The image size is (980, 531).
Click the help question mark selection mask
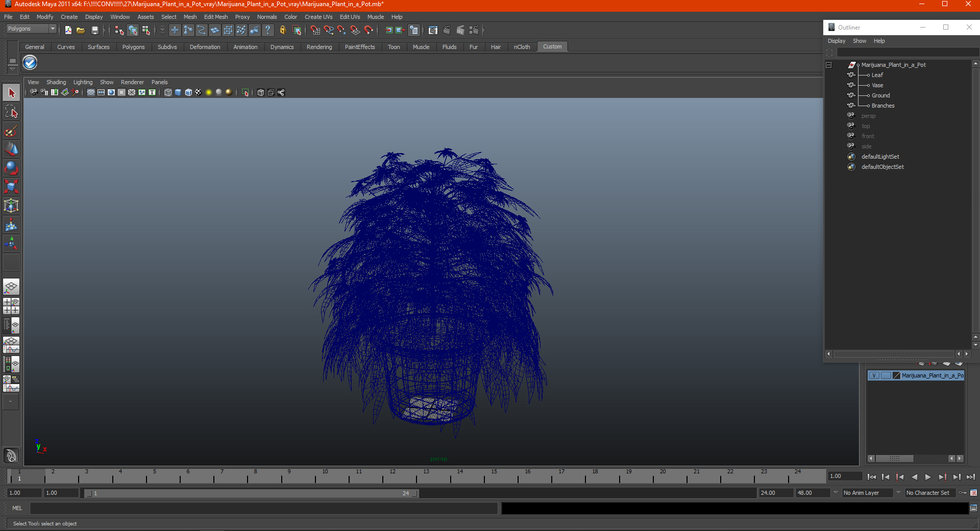coord(268,31)
